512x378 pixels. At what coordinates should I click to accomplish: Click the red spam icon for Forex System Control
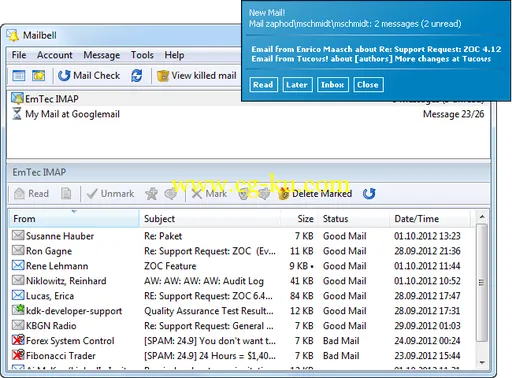click(x=18, y=340)
